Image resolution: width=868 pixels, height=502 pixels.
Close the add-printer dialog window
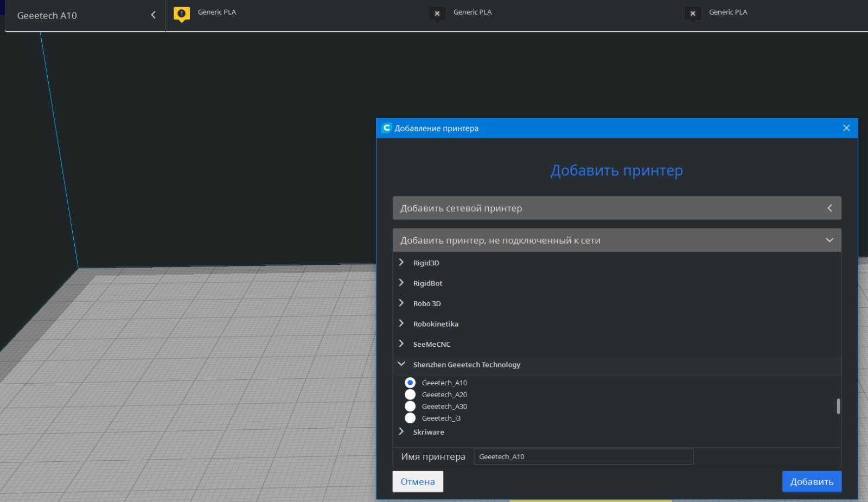846,128
